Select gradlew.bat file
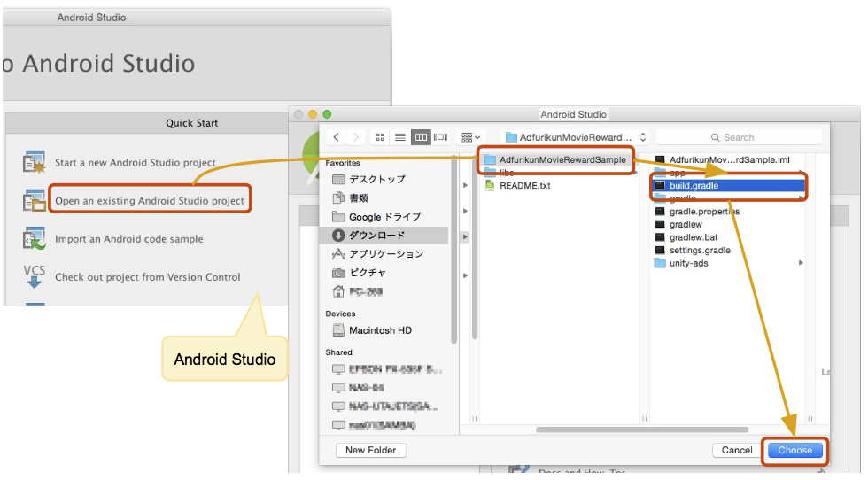The image size is (868, 480). click(x=694, y=237)
